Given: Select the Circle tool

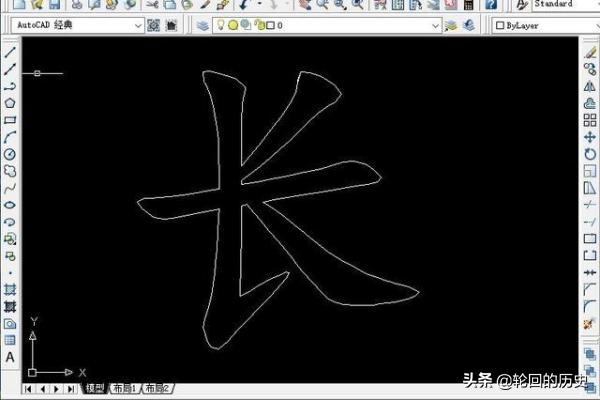Looking at the screenshot, I should coord(10,154).
